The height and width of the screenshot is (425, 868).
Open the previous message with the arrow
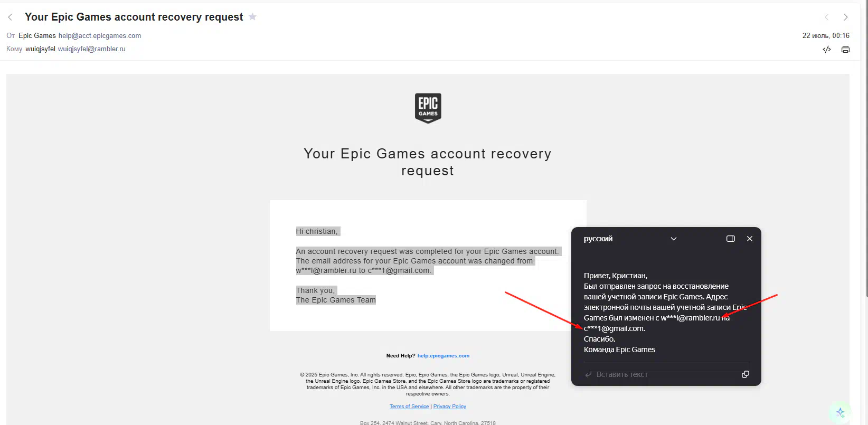click(x=827, y=17)
